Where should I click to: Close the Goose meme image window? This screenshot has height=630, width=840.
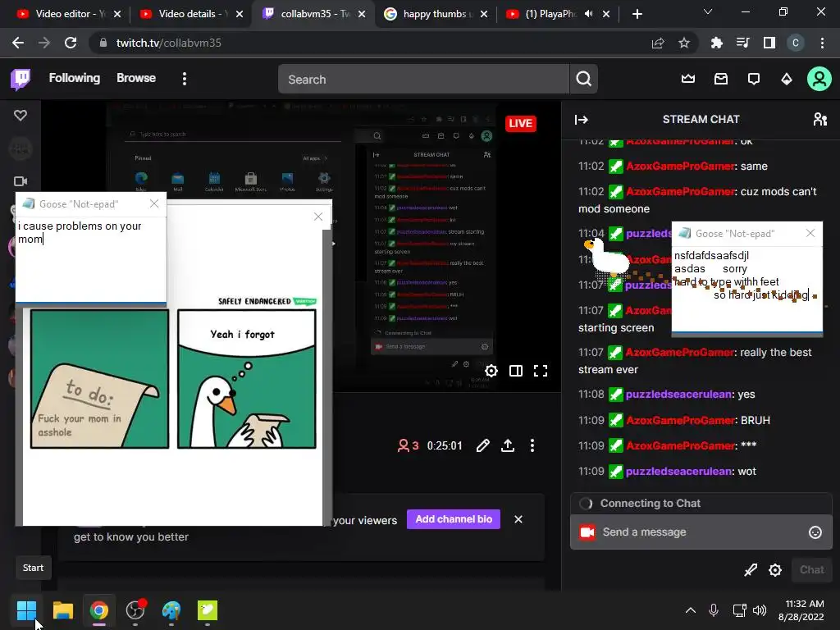click(318, 217)
